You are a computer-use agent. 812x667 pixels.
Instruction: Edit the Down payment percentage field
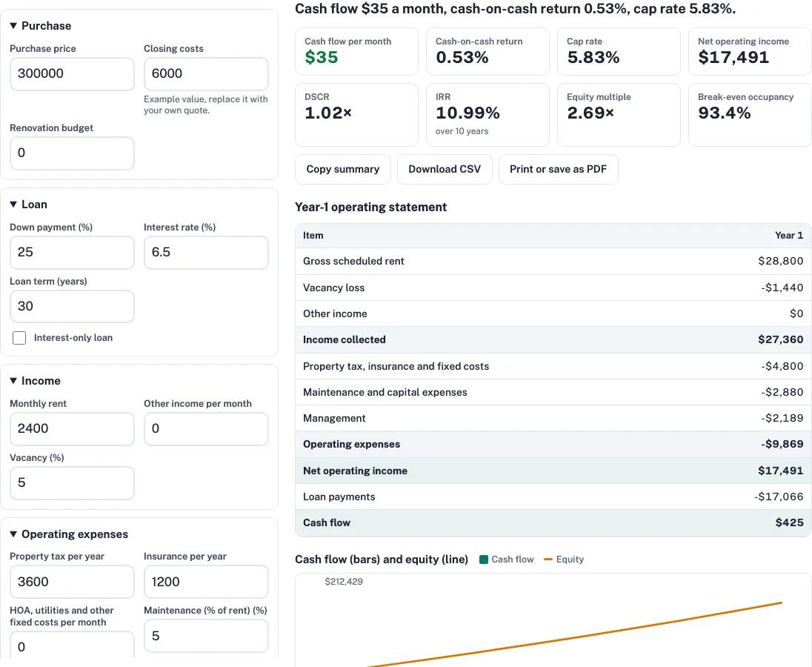(x=72, y=252)
